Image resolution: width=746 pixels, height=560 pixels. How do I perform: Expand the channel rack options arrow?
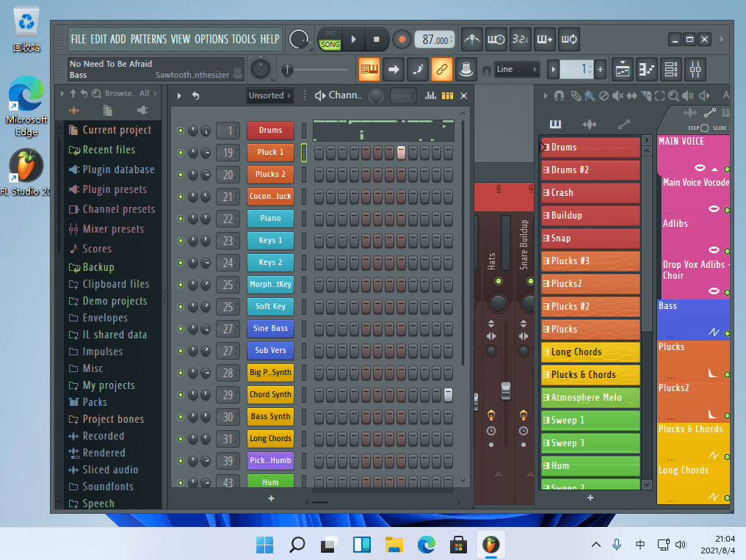coord(179,95)
